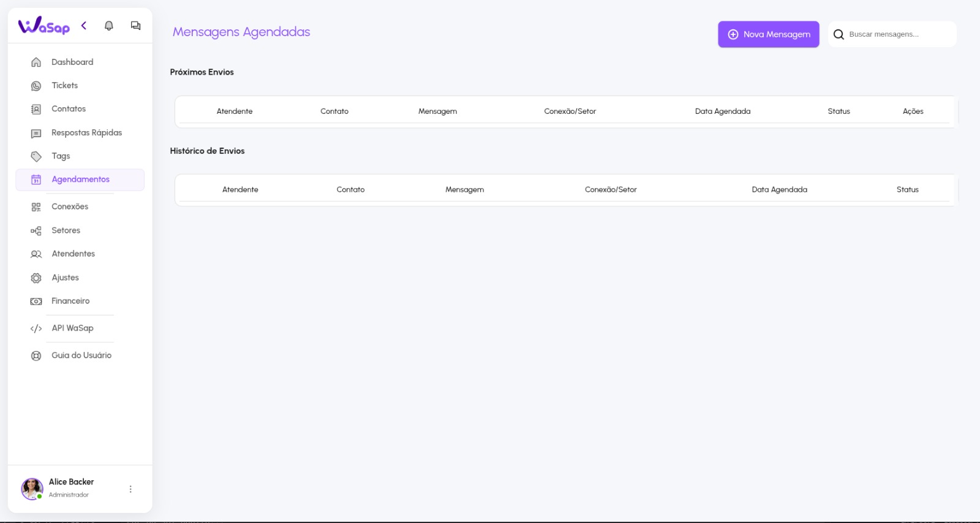
Task: Click the WaSap logo
Action: [x=44, y=26]
